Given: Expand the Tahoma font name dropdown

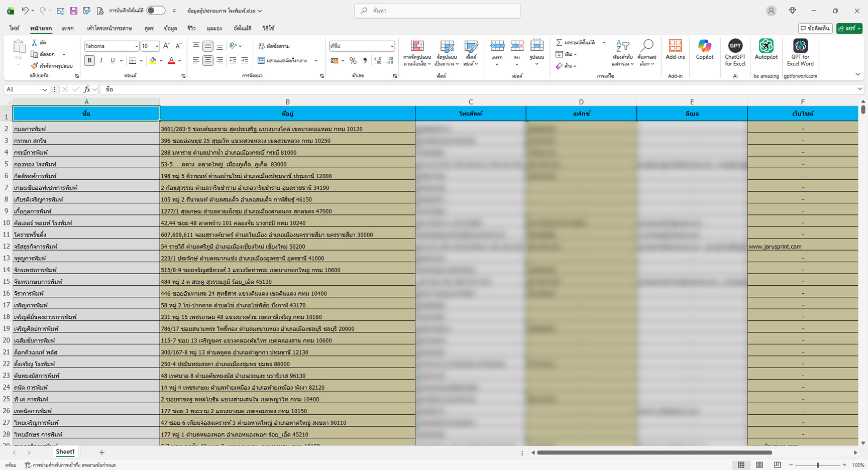Looking at the screenshot, I should pyautogui.click(x=136, y=46).
